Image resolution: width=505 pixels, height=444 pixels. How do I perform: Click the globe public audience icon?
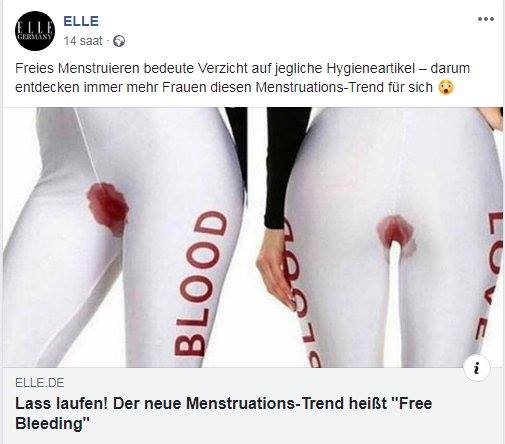(119, 41)
